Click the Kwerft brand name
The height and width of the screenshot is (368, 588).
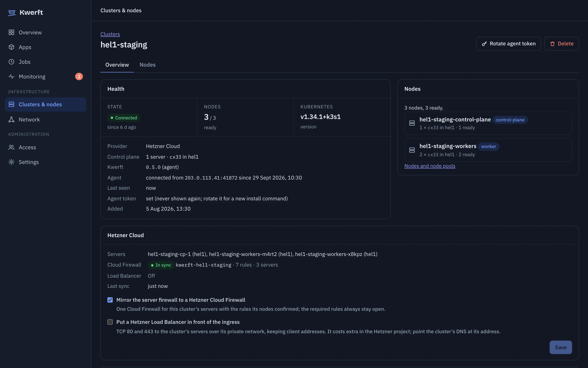[x=31, y=12]
